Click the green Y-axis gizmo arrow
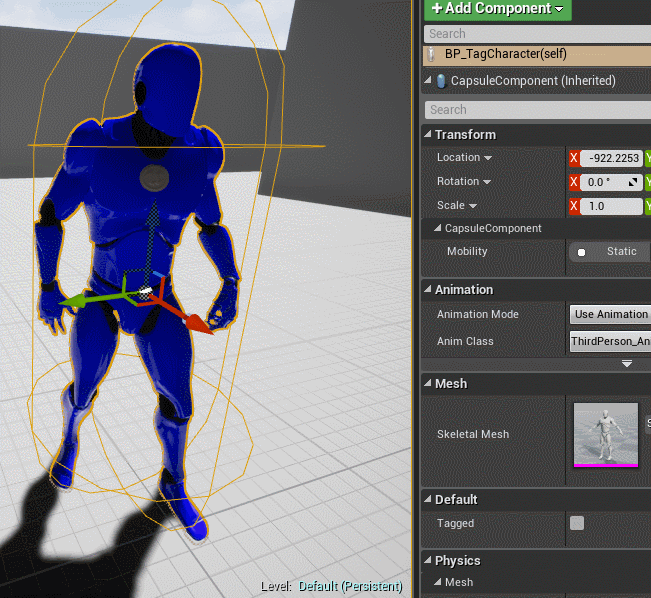Screen dimensions: 651x598 74,301
